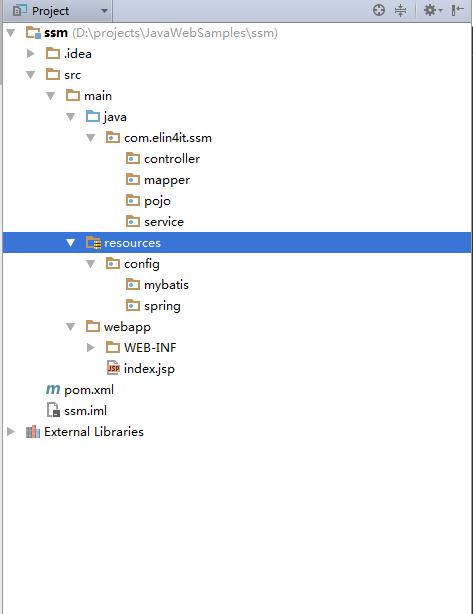Select the "config" folder label
This screenshot has height=614, width=473.
click(142, 264)
